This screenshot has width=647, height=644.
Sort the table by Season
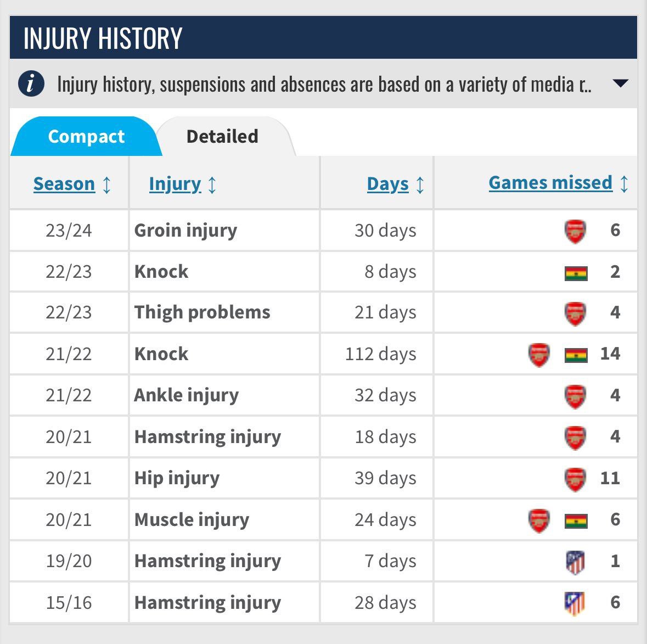pos(64,184)
